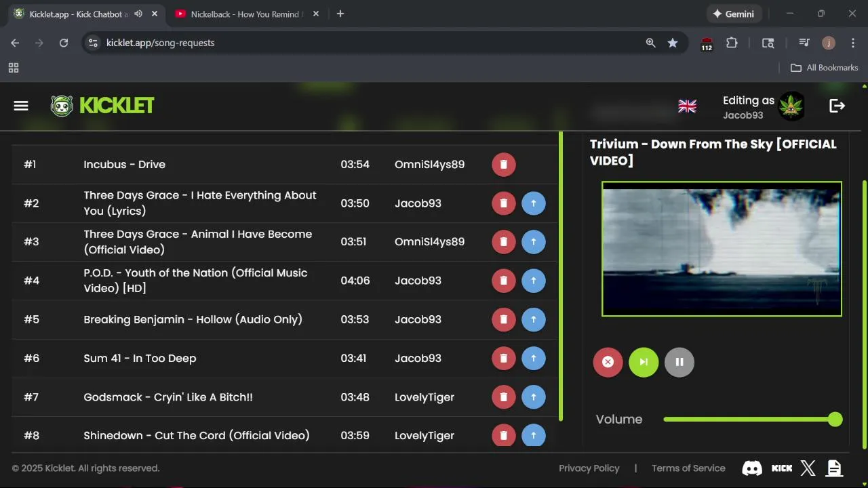Reload the current page
This screenshot has height=488, width=868.
64,43
